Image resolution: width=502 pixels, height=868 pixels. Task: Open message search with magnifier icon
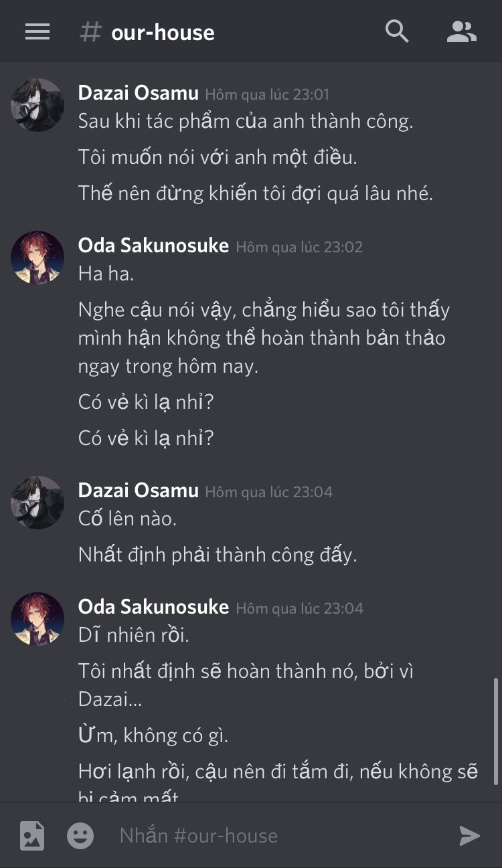[396, 31]
